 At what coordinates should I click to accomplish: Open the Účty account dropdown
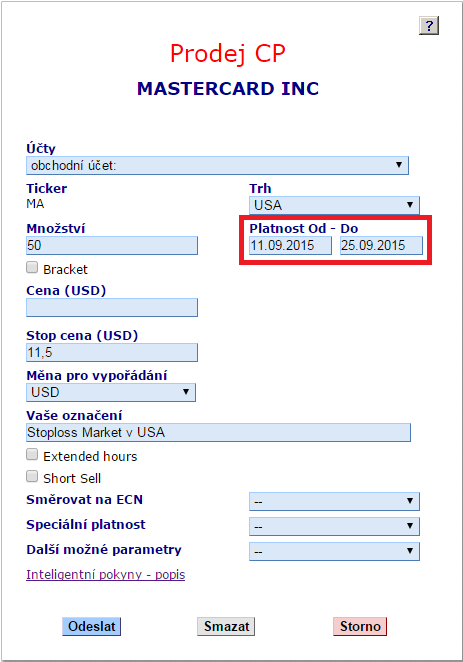pos(217,165)
